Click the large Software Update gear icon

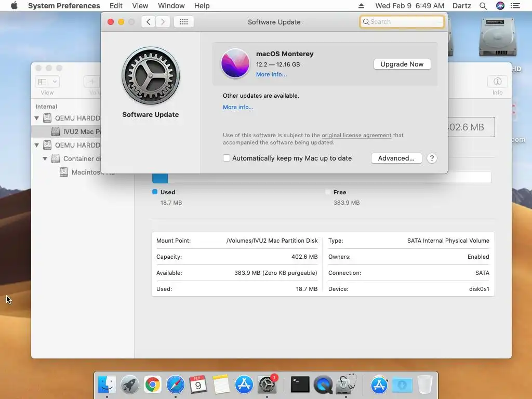coord(151,76)
